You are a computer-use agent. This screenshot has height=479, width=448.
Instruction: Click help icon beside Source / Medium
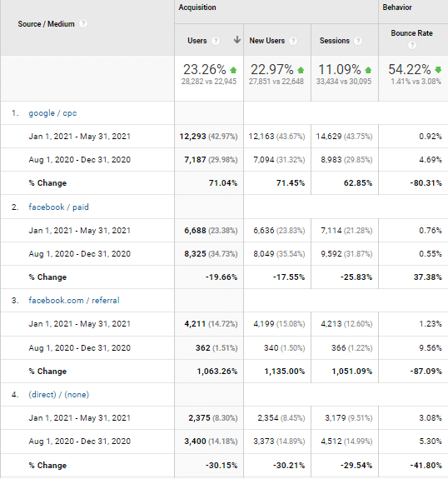tap(83, 23)
